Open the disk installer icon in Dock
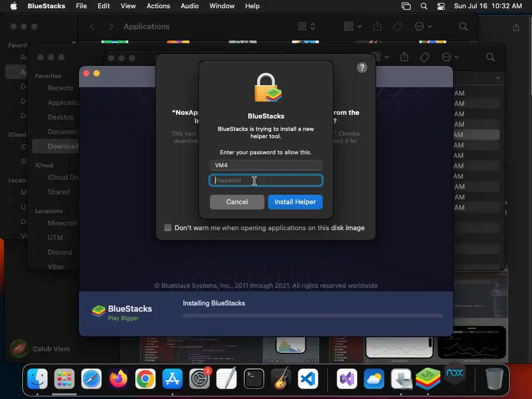 pyautogui.click(x=401, y=379)
